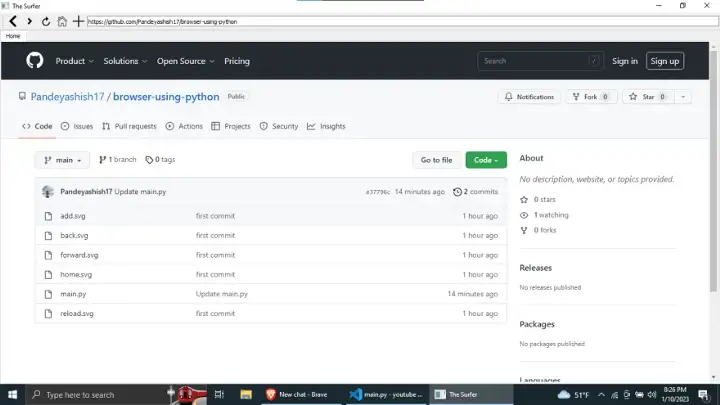Star the repository
The image size is (720, 405).
tap(648, 97)
